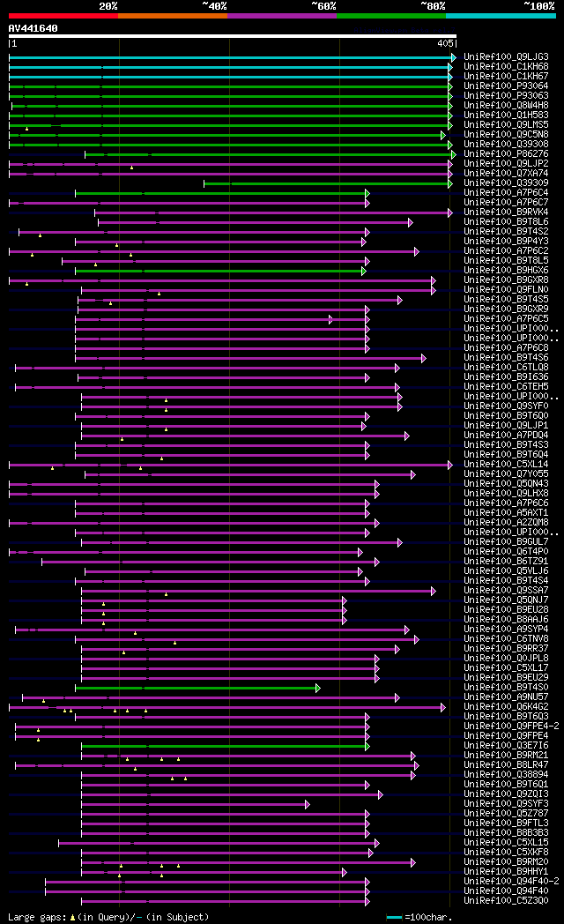Select the UniRef100_Q6K4G2 label
Image resolution: width=564 pixels, height=924 pixels.
tap(506, 708)
